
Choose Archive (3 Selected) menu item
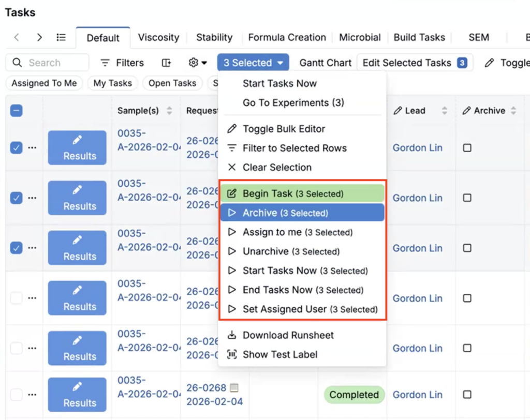pyautogui.click(x=302, y=213)
